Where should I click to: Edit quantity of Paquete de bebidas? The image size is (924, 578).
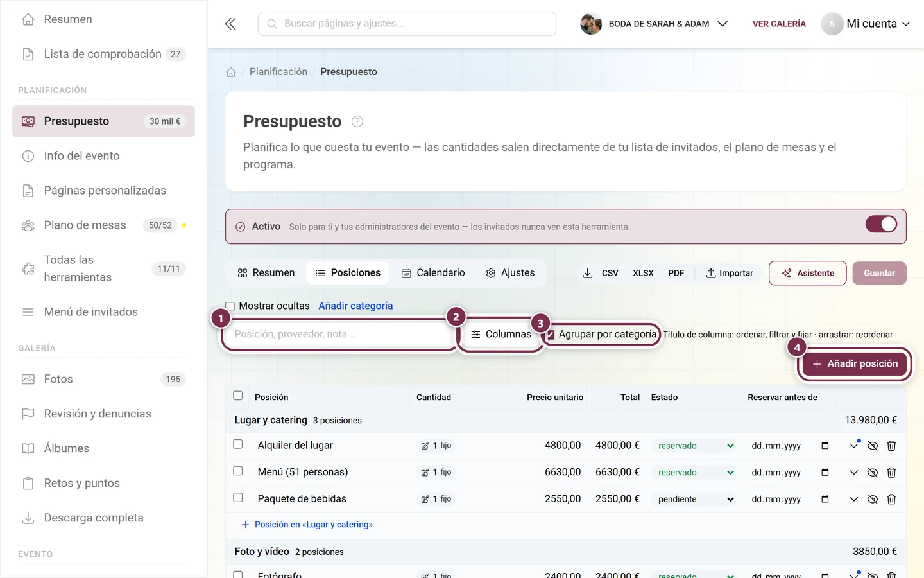[x=436, y=499]
